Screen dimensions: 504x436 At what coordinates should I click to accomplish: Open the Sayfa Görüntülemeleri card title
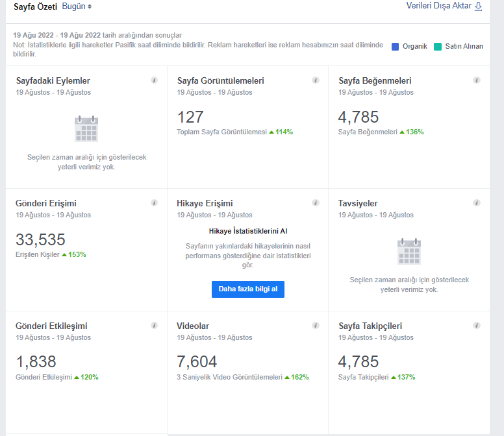tap(221, 80)
